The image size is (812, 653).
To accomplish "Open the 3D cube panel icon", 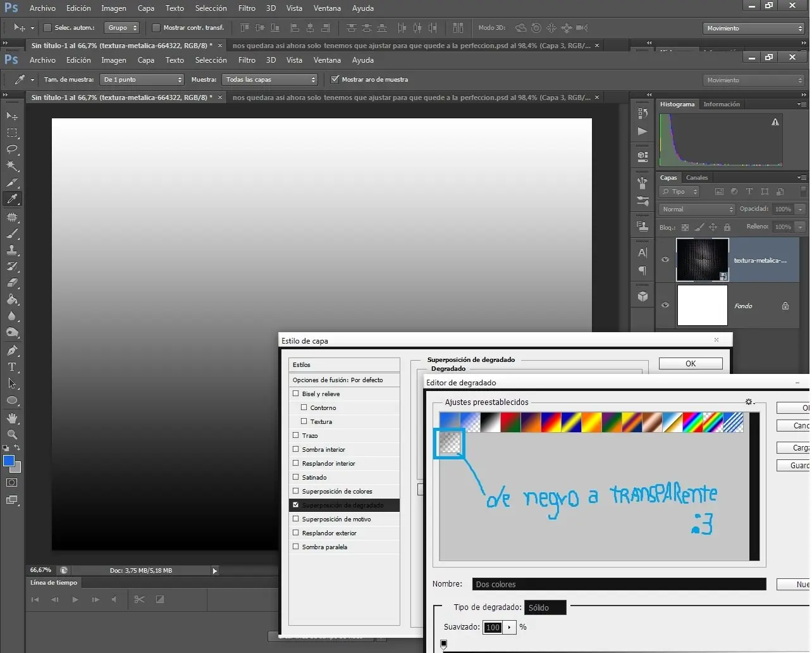I will point(643,296).
